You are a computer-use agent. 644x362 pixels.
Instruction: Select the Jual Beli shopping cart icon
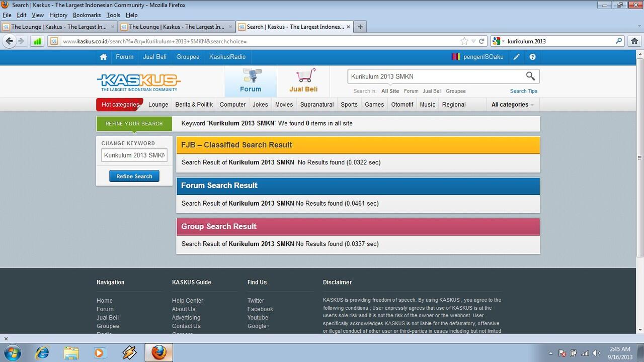tap(303, 80)
